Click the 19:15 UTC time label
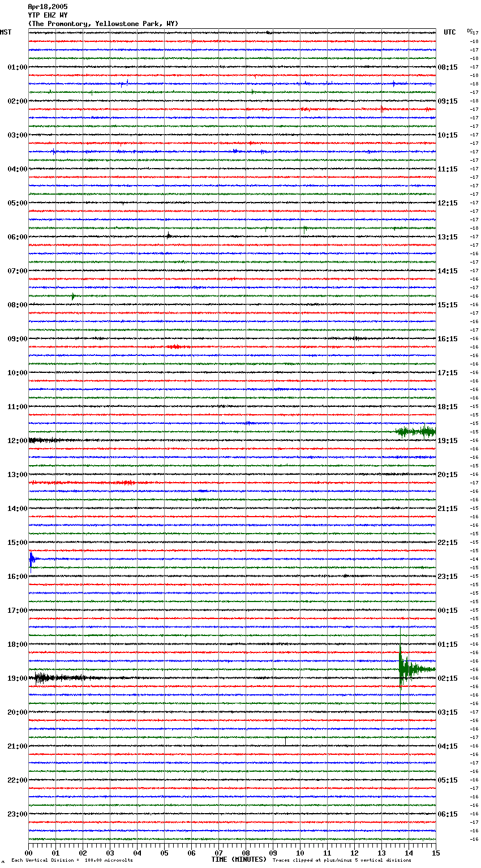 448,441
